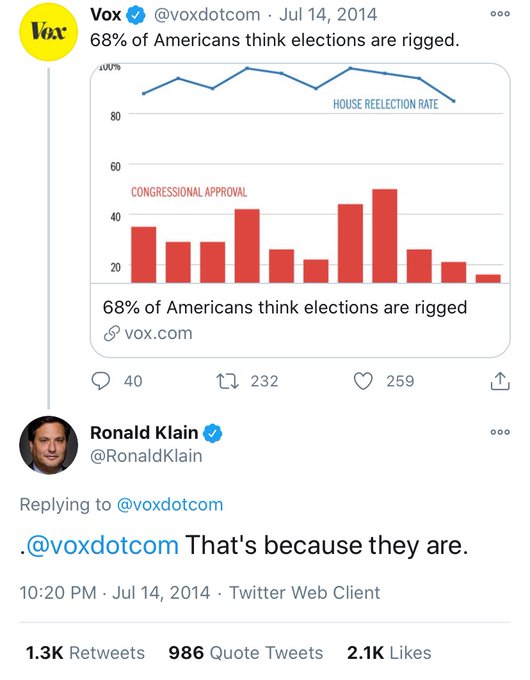The image size is (530, 680).
Task: Click the Twitter Web Client source label
Action: (304, 593)
